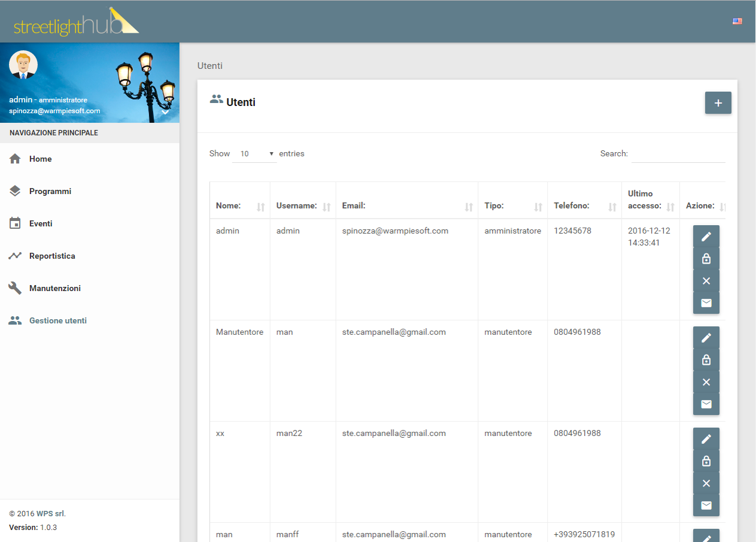
Task: Click the Version 1.0.3 text
Action: 33,528
